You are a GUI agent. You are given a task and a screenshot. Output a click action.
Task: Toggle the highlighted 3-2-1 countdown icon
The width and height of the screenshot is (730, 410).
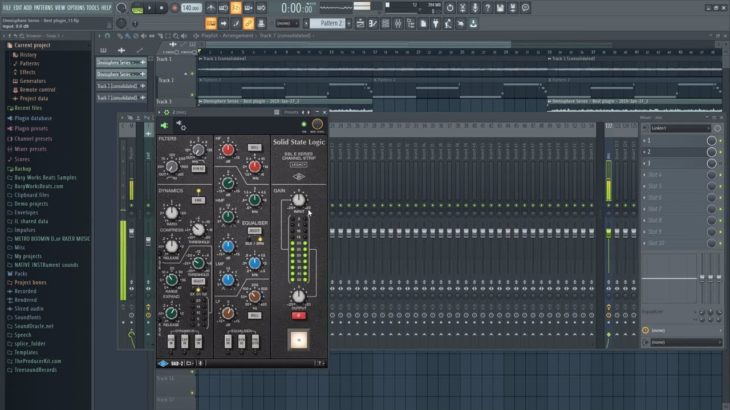(x=236, y=8)
